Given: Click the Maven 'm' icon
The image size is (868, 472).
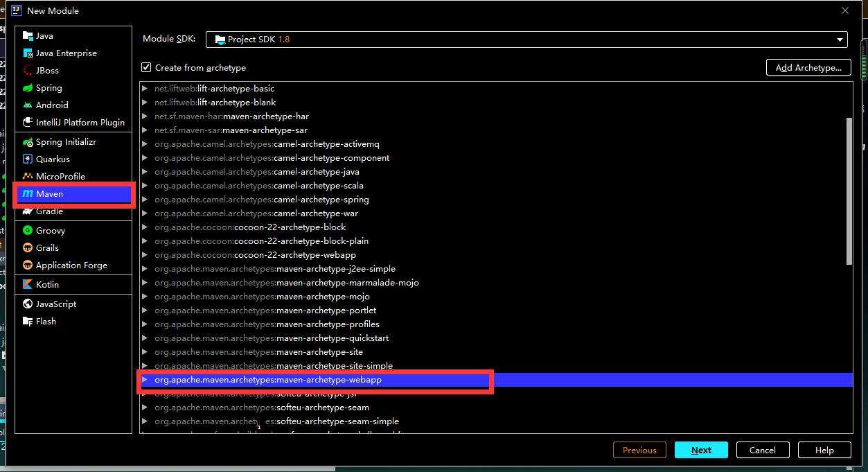Looking at the screenshot, I should tap(28, 194).
